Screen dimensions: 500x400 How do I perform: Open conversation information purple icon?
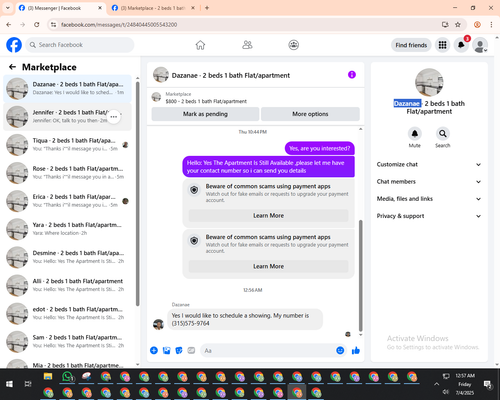click(352, 75)
